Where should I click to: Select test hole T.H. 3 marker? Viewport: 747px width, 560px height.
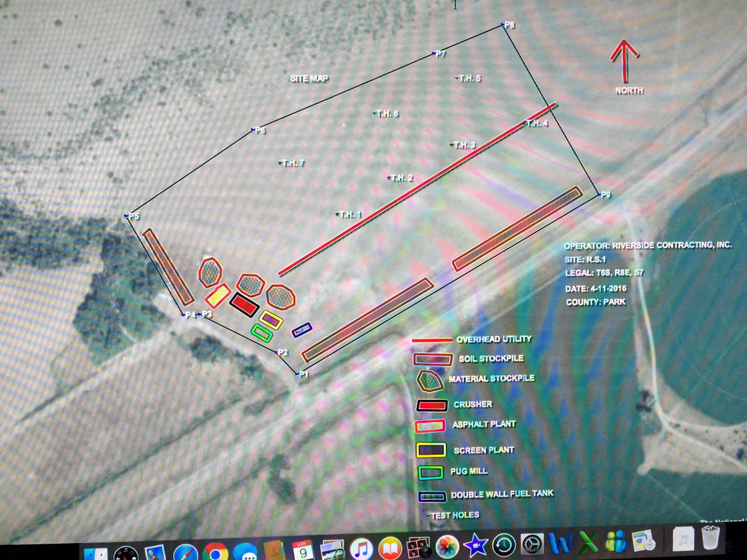click(x=452, y=145)
